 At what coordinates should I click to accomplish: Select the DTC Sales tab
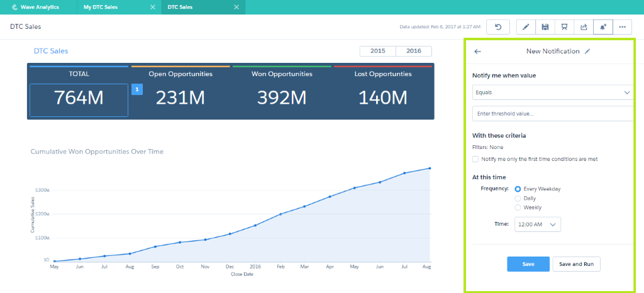pos(203,7)
